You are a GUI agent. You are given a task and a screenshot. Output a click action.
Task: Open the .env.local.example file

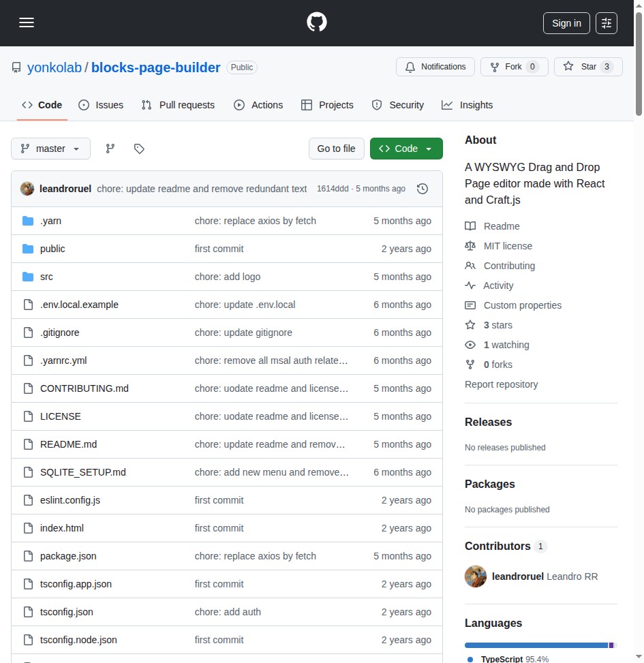pos(79,305)
